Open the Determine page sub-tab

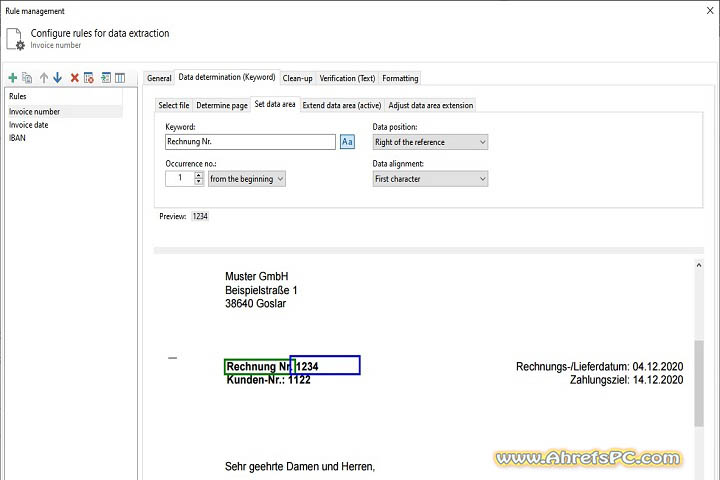click(222, 105)
